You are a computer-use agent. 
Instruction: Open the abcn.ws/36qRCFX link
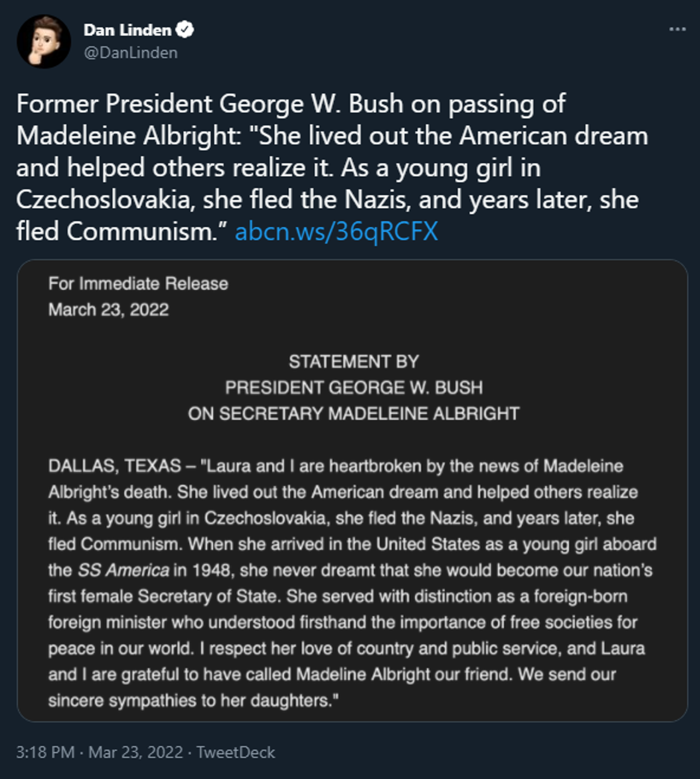pos(336,232)
